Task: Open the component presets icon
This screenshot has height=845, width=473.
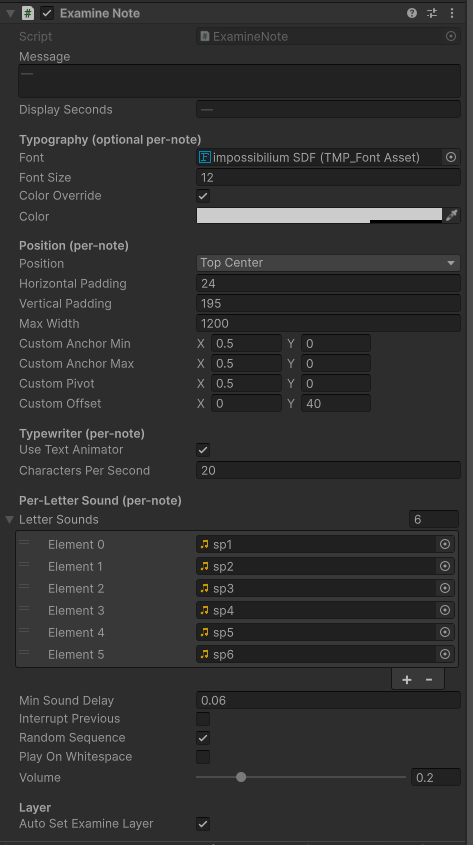Action: (432, 13)
